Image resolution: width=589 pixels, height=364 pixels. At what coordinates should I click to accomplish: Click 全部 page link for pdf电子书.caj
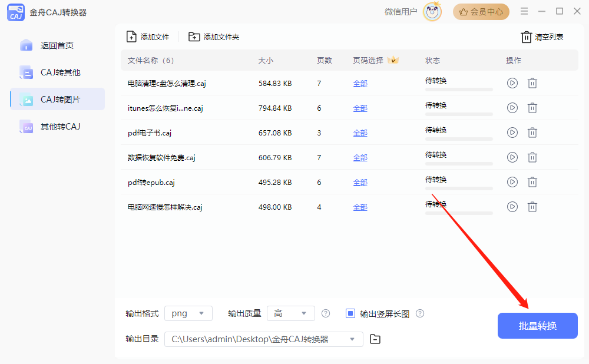360,133
